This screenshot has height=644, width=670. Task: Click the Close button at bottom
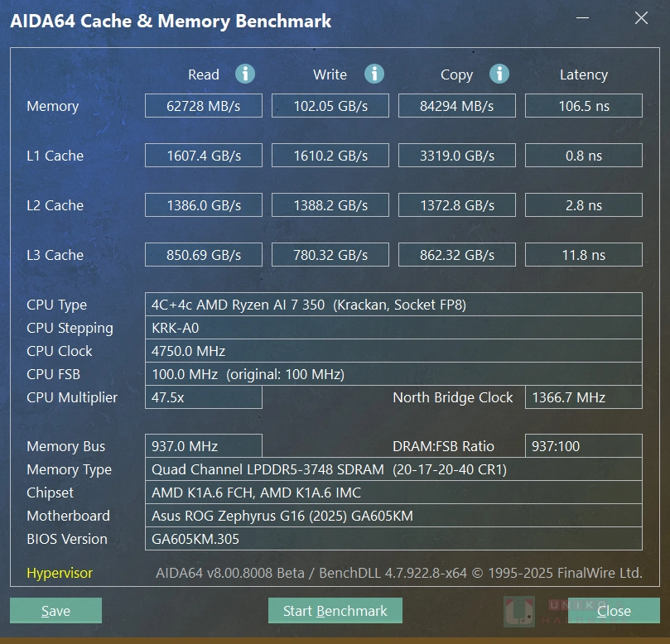[614, 611]
